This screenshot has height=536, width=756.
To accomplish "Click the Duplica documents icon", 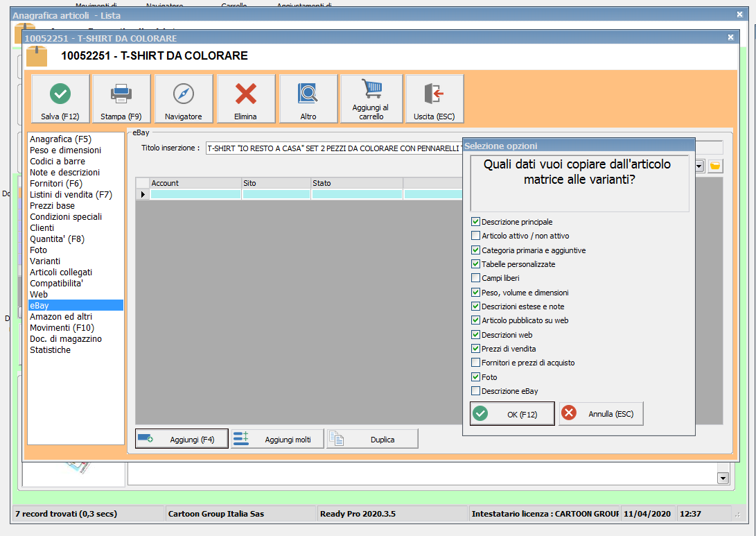I will pos(336,438).
